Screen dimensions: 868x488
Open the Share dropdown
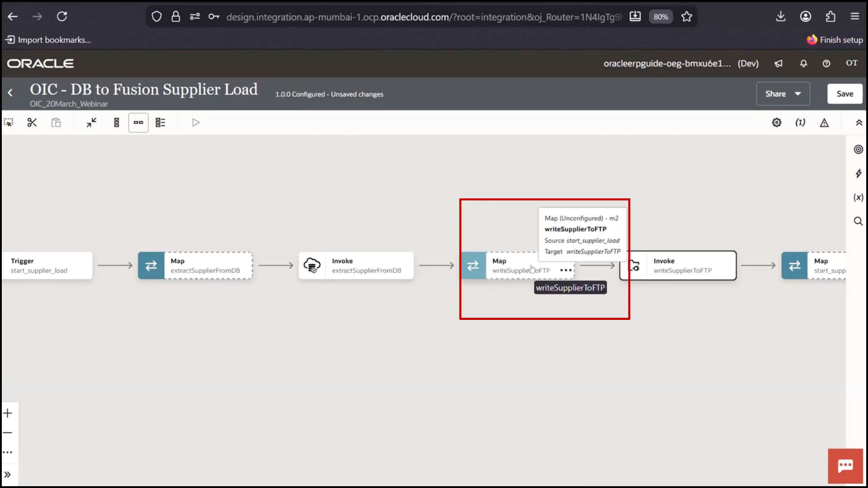point(783,94)
